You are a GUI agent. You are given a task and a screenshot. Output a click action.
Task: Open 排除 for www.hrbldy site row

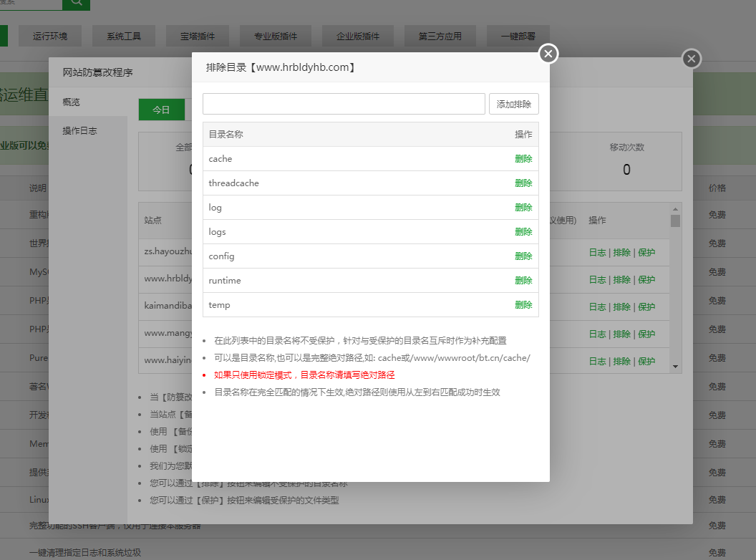coord(622,280)
